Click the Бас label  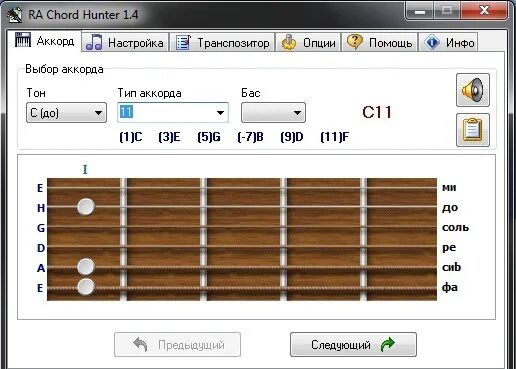251,93
